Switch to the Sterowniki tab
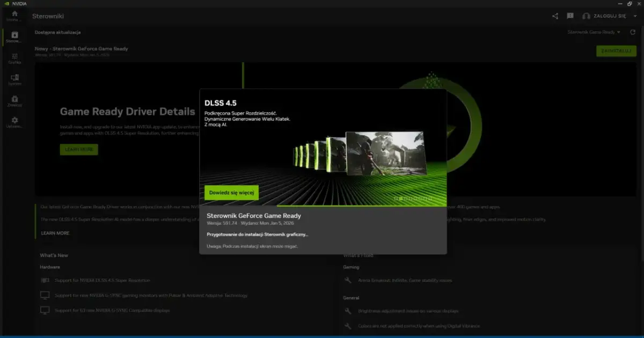The height and width of the screenshot is (338, 644). tap(14, 36)
